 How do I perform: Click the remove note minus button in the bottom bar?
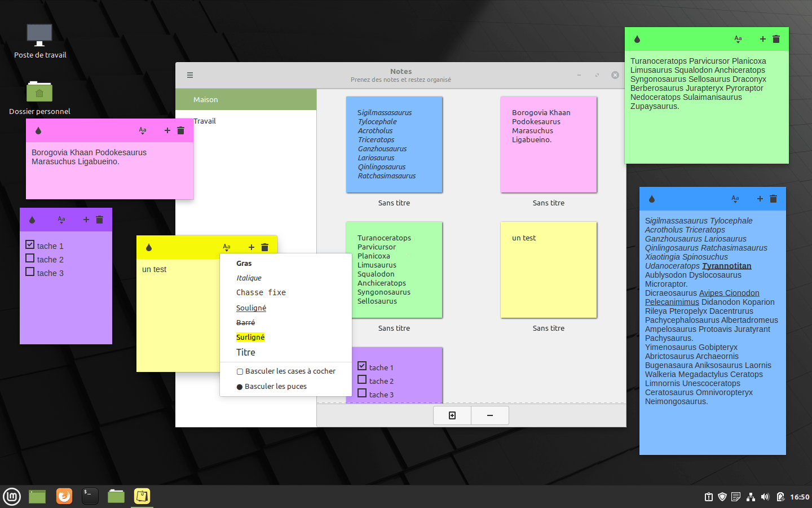tap(489, 415)
